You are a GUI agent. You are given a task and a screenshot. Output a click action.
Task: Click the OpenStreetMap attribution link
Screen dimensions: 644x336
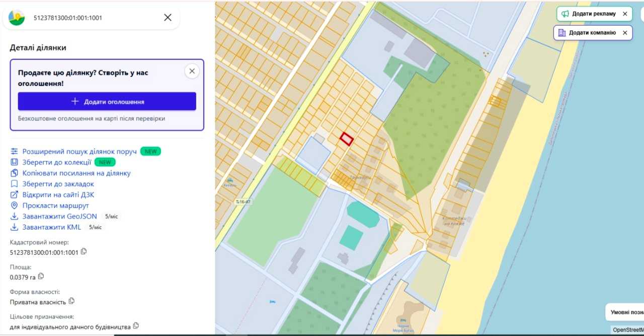[628, 330]
